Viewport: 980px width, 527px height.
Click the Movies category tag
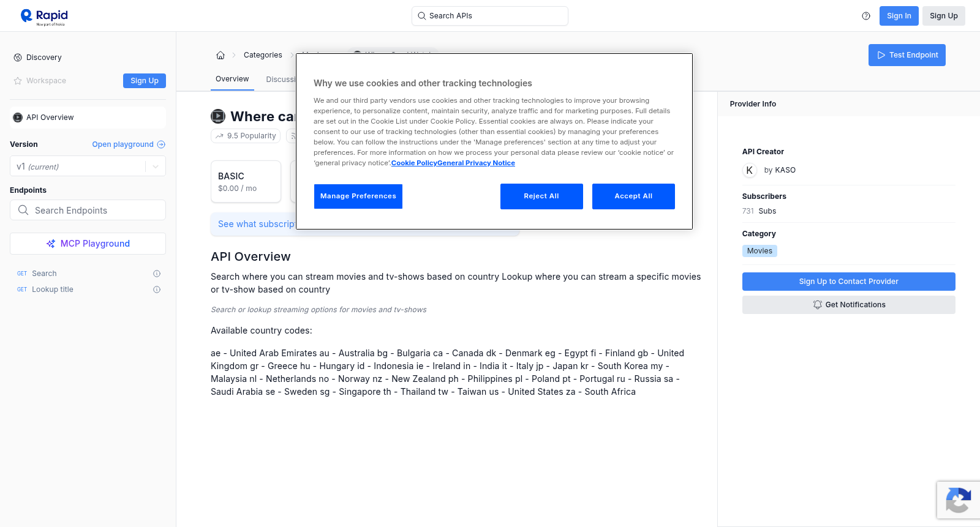click(x=759, y=251)
